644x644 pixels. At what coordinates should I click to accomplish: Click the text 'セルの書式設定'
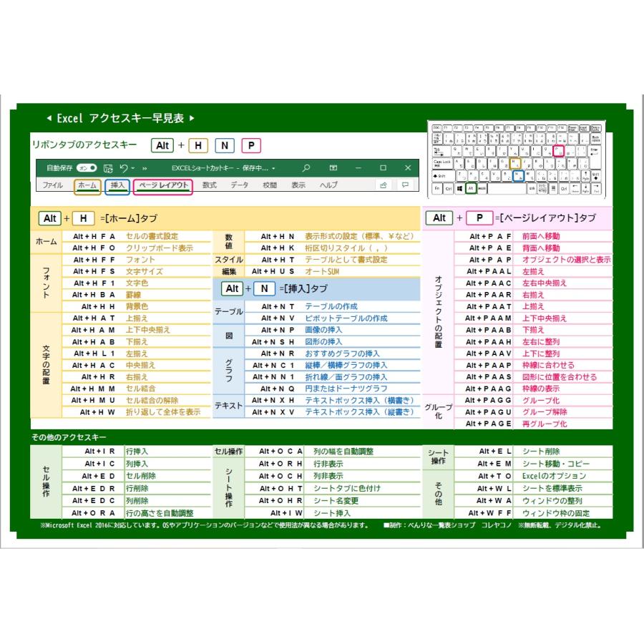152,236
